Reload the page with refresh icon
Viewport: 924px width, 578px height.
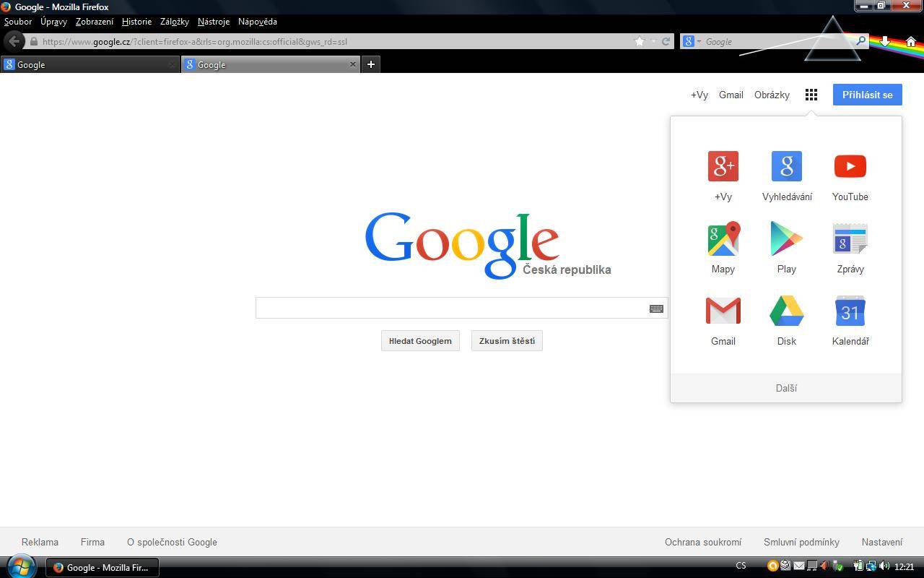pos(666,41)
